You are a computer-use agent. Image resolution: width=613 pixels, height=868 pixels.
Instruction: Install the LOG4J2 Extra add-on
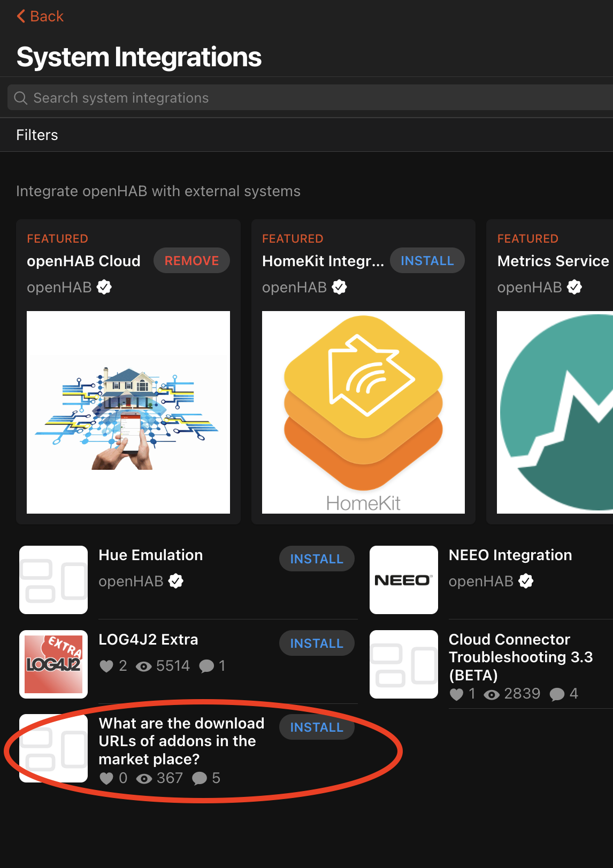[317, 644]
